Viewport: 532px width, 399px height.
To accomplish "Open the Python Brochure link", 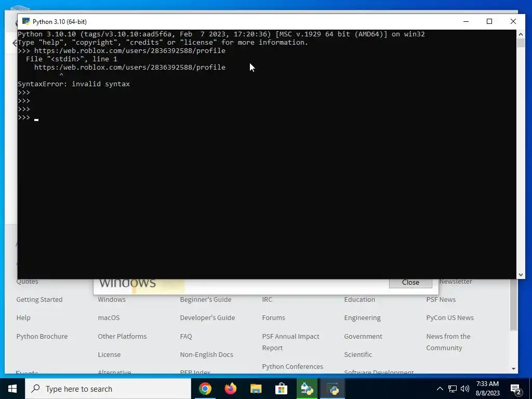I will point(42,337).
